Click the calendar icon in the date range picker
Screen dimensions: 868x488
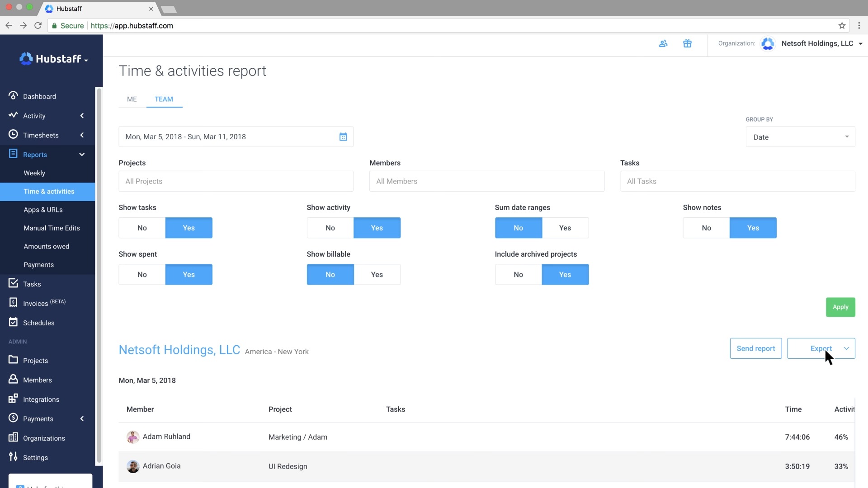click(343, 136)
